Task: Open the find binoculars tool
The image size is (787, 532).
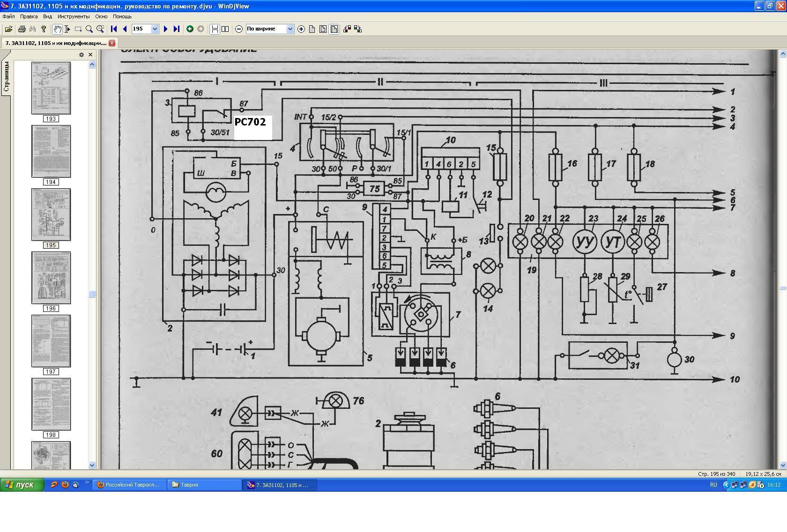Action: (32, 29)
